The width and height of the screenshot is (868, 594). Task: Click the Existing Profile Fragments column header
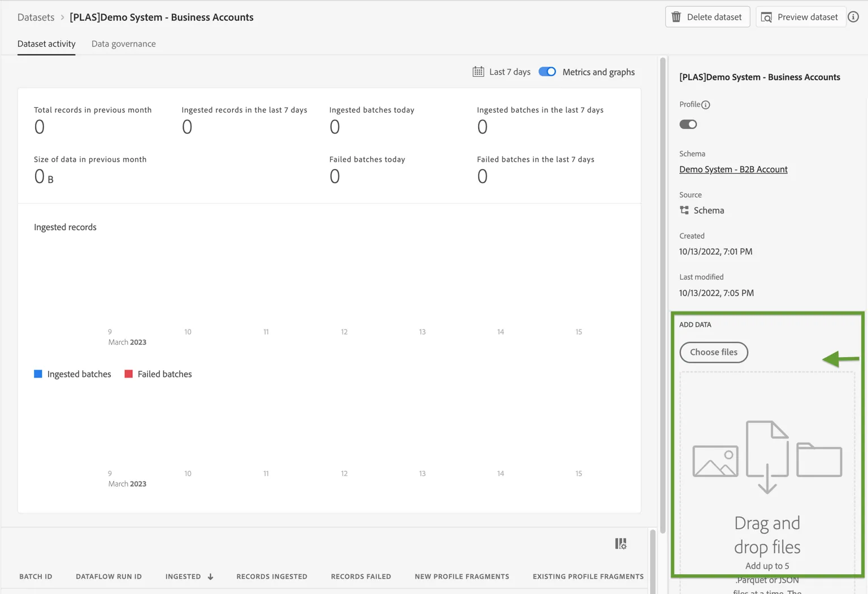588,576
